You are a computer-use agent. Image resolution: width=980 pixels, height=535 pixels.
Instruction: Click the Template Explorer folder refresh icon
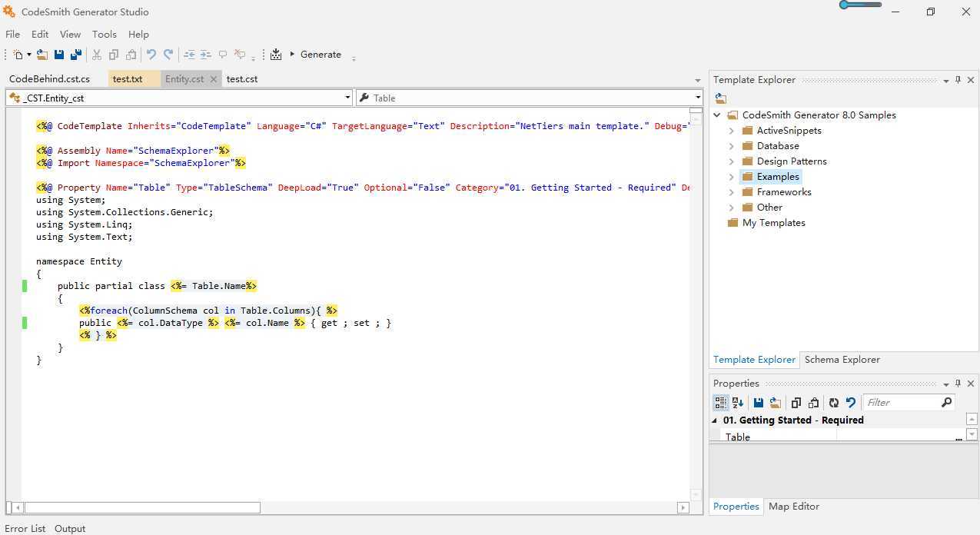click(x=720, y=98)
